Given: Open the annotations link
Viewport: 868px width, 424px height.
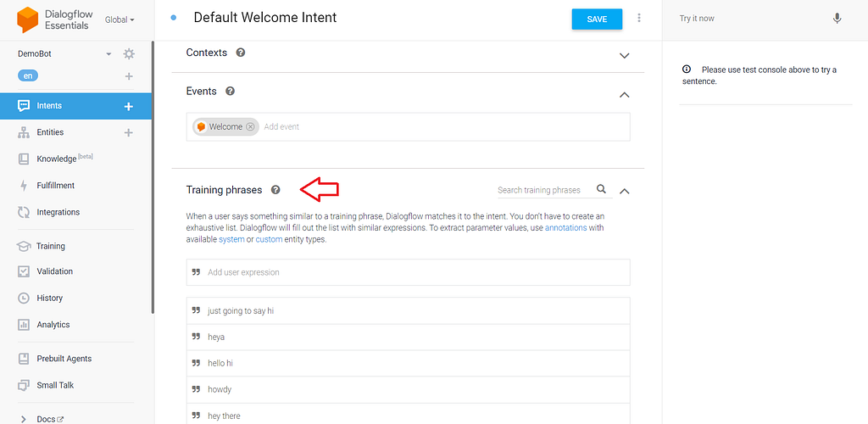Looking at the screenshot, I should point(565,228).
